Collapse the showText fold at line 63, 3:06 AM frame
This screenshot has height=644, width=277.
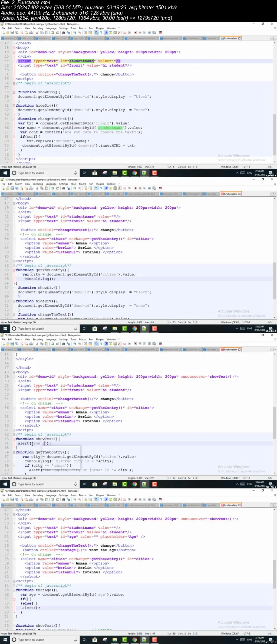click(14, 439)
